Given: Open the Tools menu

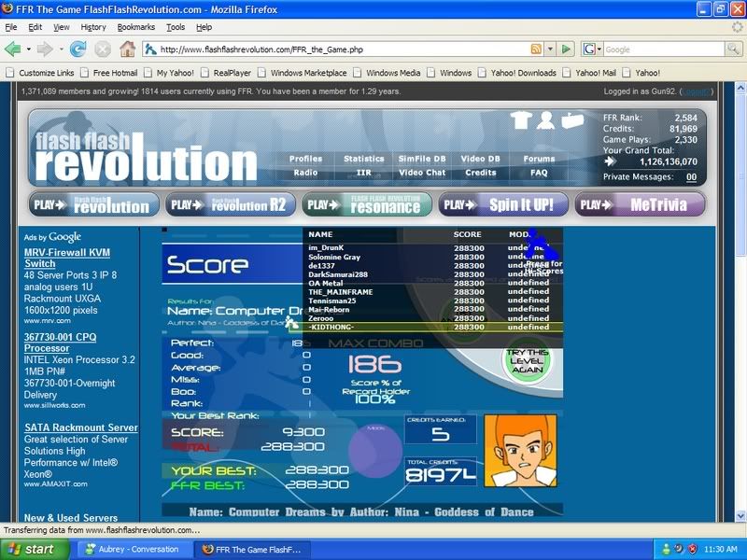Looking at the screenshot, I should (x=176, y=27).
